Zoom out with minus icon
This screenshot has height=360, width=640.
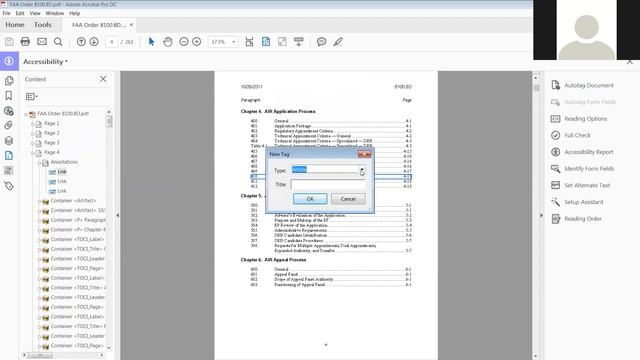point(184,42)
